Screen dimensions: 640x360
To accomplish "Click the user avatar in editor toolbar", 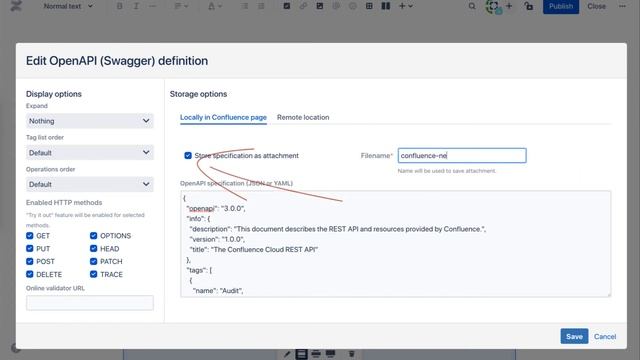I will pyautogui.click(x=493, y=7).
